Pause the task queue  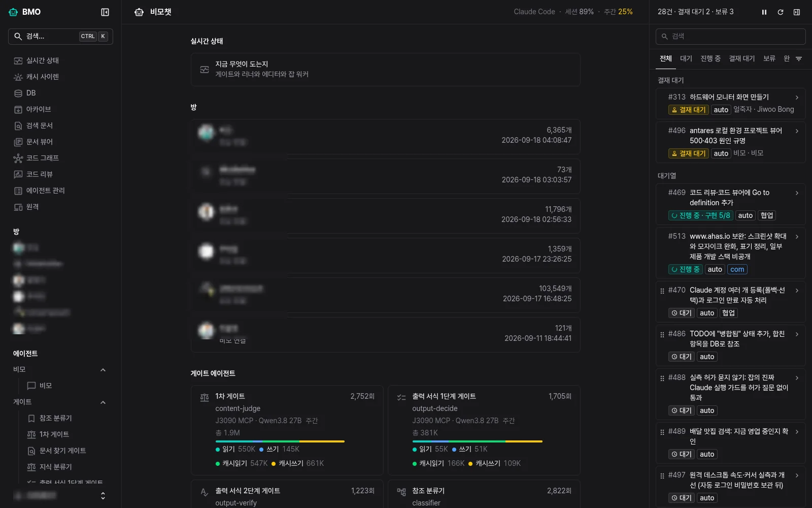pos(764,12)
